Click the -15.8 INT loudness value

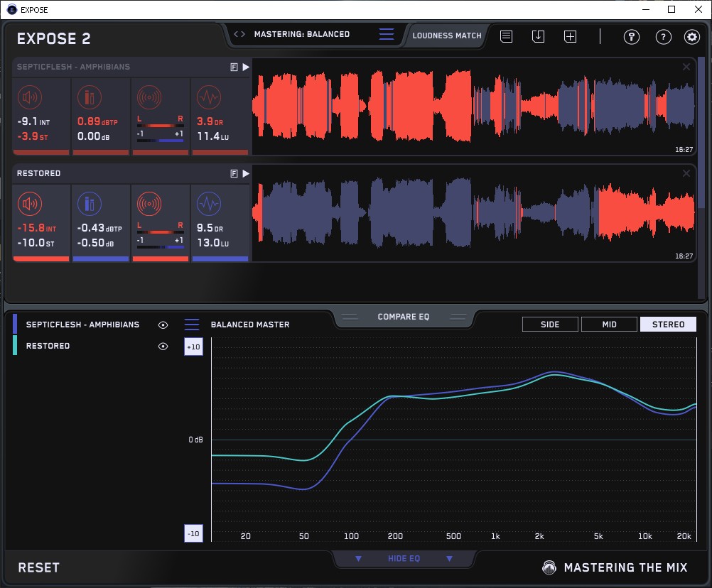[x=37, y=228]
